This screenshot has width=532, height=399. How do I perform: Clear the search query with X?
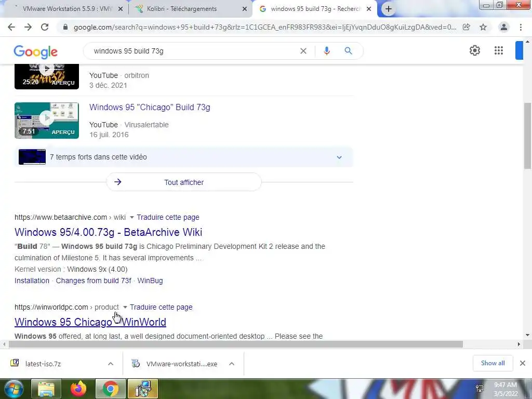tap(303, 51)
